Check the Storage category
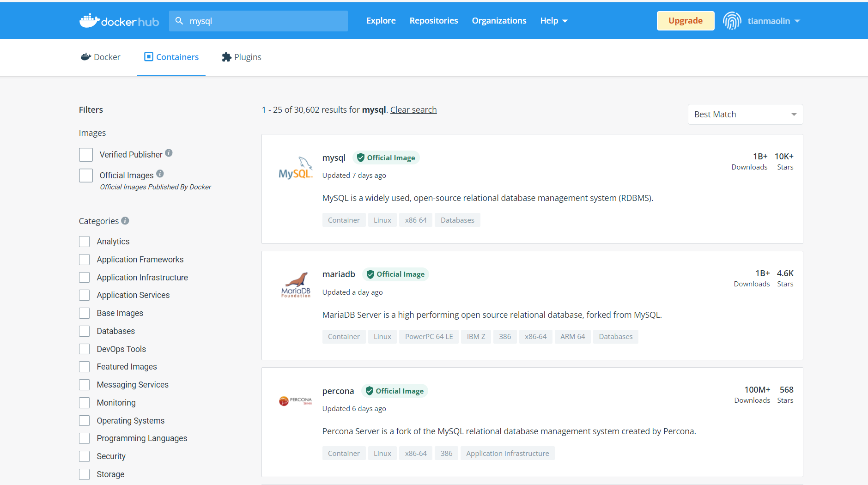The height and width of the screenshot is (485, 868). 84,474
